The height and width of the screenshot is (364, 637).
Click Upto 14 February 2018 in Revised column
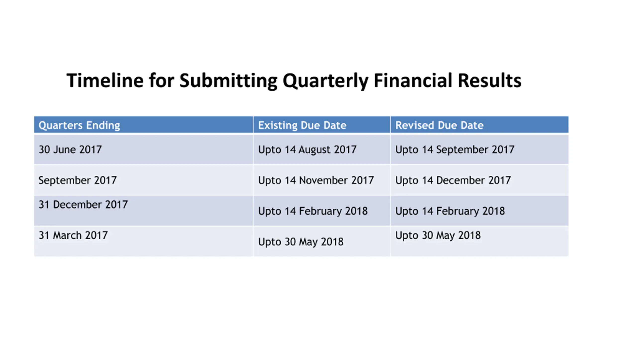(480, 211)
